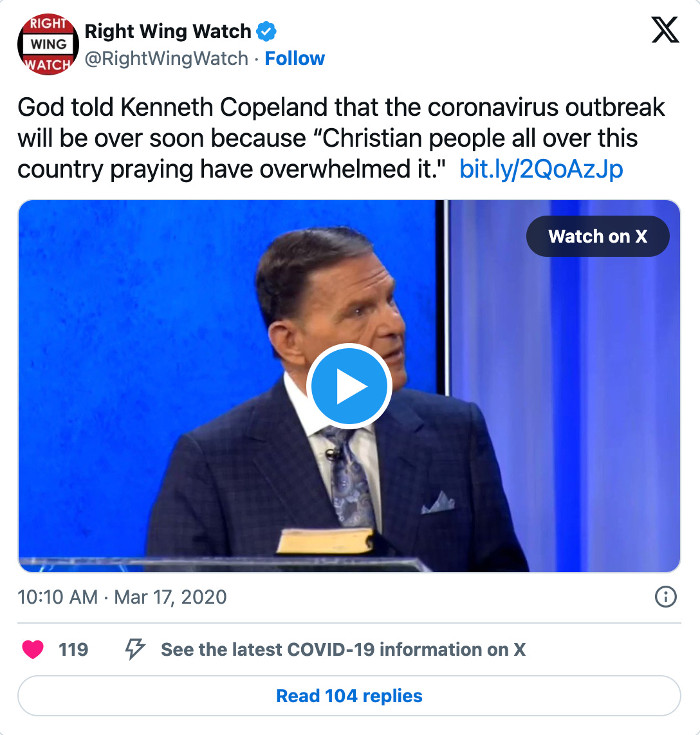The height and width of the screenshot is (735, 700).
Task: Click the 119 likes count
Action: (73, 649)
